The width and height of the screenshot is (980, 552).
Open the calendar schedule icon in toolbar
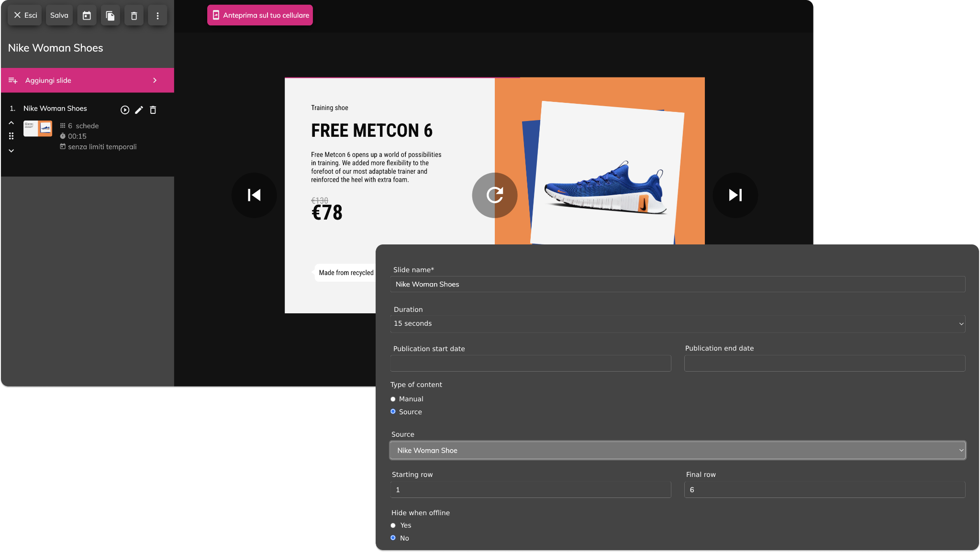tap(87, 15)
